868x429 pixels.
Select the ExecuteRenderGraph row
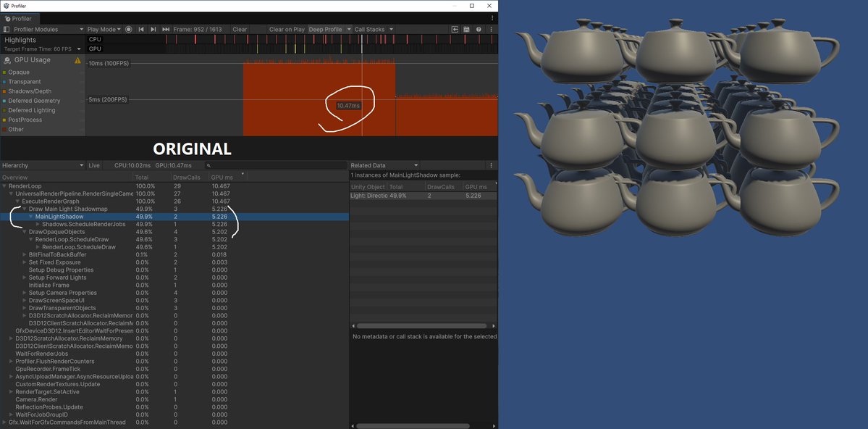[174, 201]
